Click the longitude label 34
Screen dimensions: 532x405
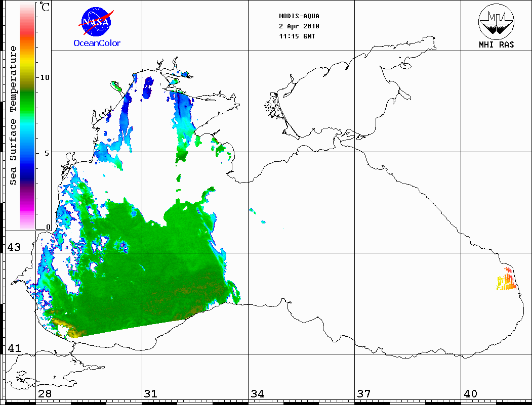tap(257, 394)
